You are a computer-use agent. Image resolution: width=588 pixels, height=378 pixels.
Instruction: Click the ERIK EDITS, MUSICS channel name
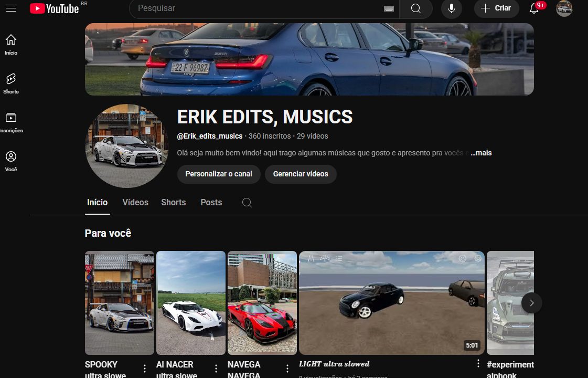point(265,117)
